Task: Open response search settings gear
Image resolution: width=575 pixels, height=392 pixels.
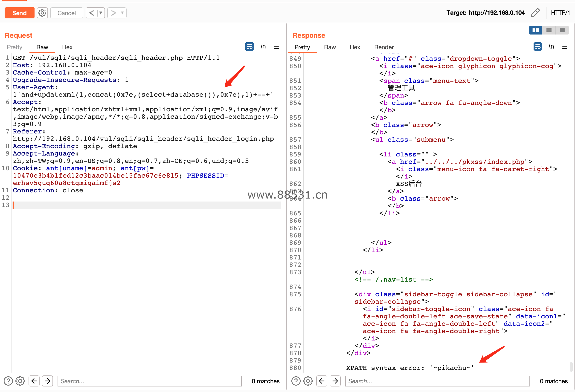Action: pyautogui.click(x=308, y=381)
